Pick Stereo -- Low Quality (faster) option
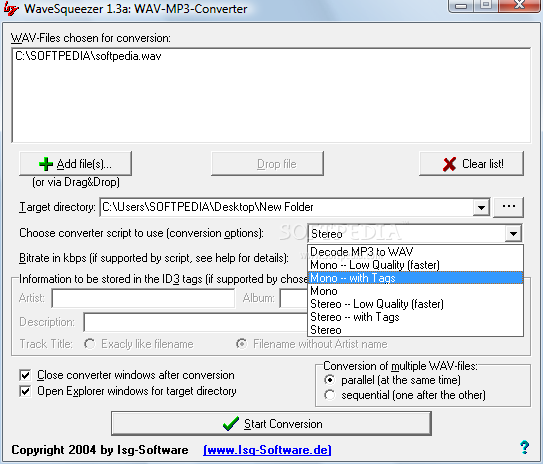 [x=416, y=304]
